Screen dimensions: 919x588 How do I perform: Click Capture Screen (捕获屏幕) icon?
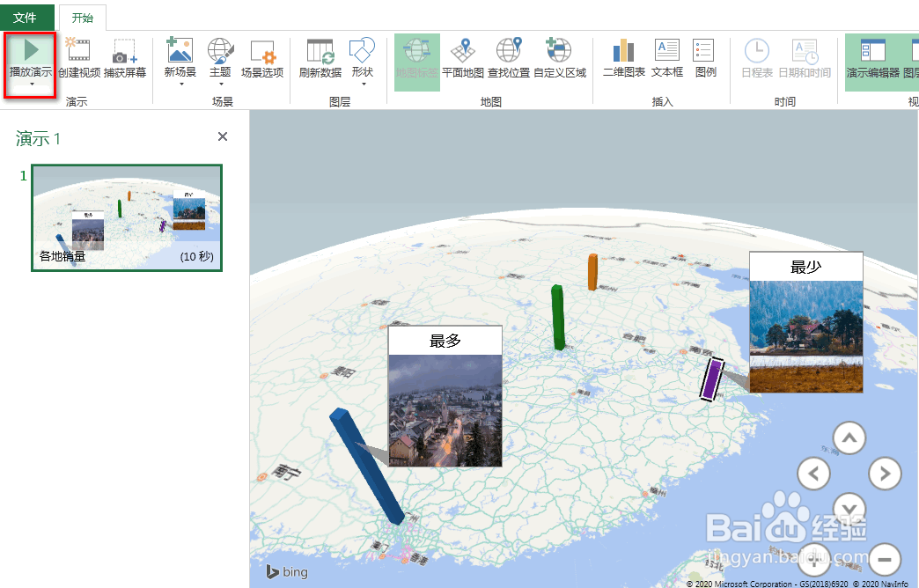(x=124, y=51)
